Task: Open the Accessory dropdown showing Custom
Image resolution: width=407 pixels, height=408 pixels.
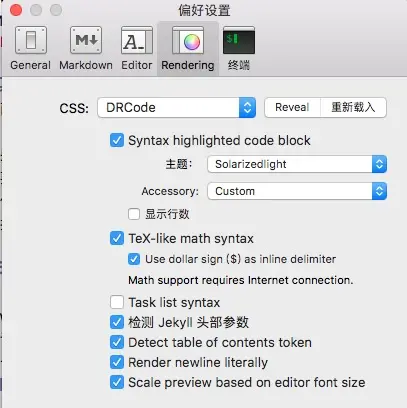Action: tap(297, 191)
